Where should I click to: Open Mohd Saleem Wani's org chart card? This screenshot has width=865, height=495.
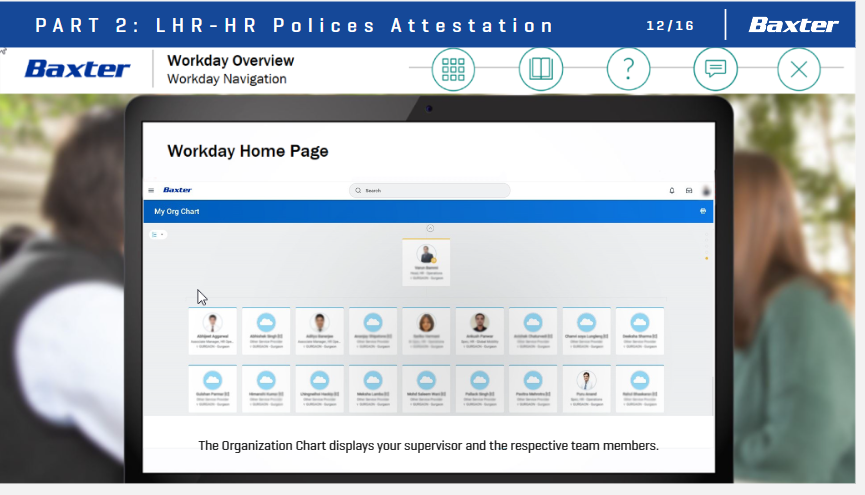pos(426,389)
